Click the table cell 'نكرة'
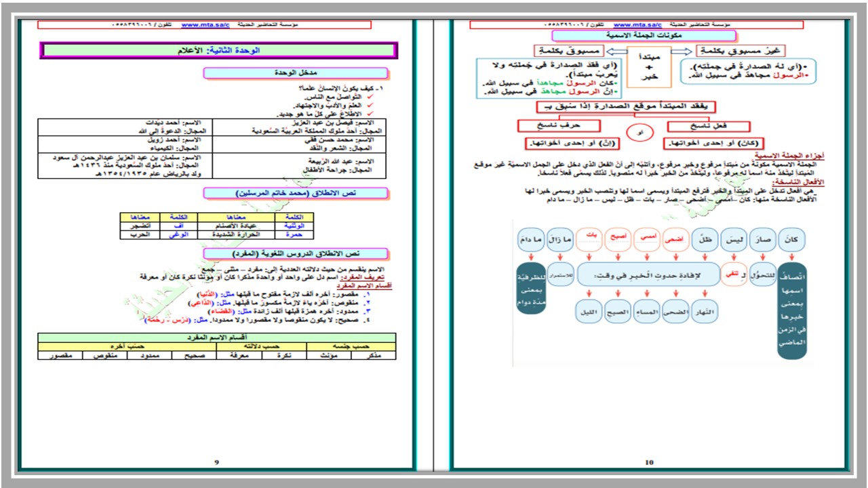 [284, 354]
